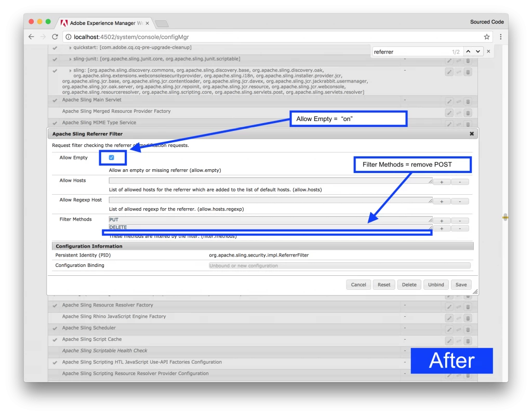Bookmark this page with the star icon

pyautogui.click(x=486, y=37)
